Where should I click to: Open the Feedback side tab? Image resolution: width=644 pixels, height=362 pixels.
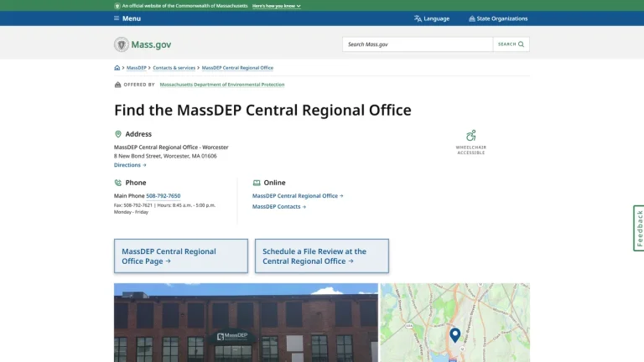[x=639, y=228]
